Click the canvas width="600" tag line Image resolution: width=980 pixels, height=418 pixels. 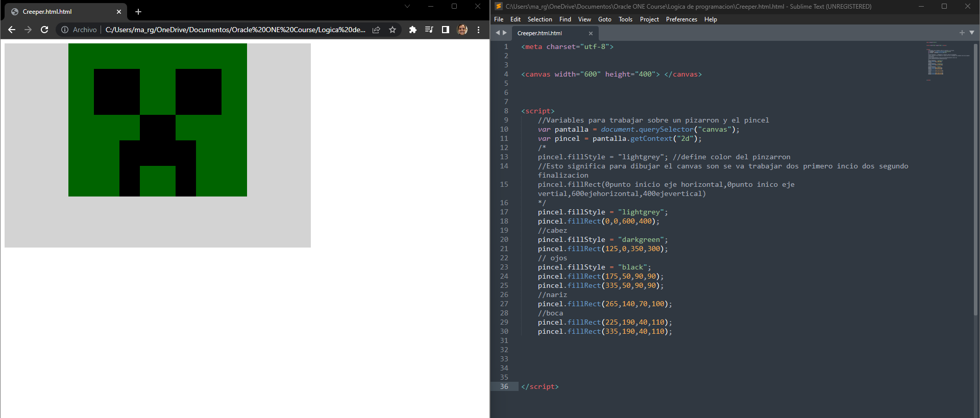tap(611, 74)
